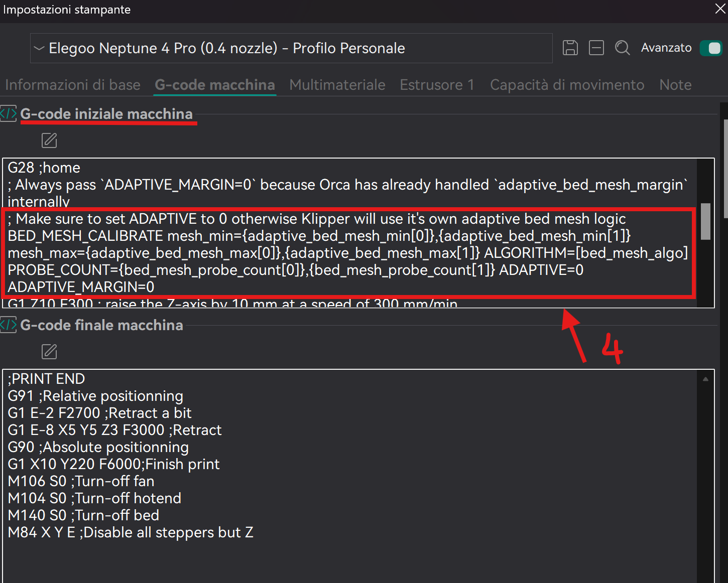Switch to the Multimateriale tab
This screenshot has width=728, height=583.
pos(337,85)
